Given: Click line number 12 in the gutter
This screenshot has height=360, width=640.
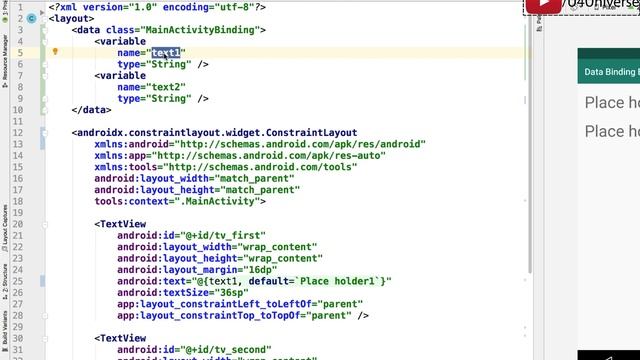Looking at the screenshot, I should pyautogui.click(x=18, y=133).
